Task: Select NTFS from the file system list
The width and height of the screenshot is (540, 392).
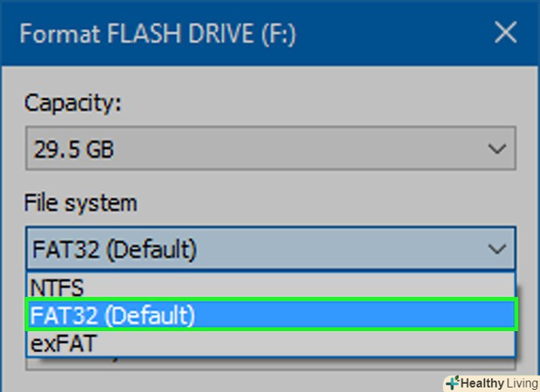Action: pos(57,288)
